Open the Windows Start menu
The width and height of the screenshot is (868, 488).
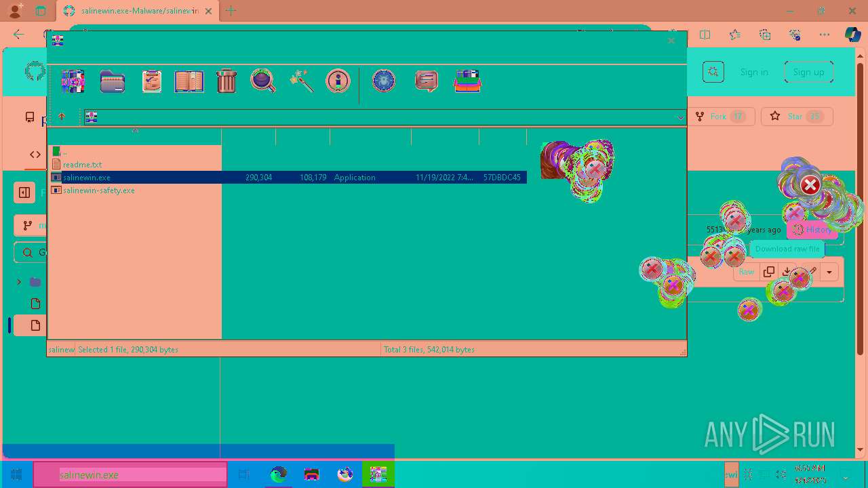(x=16, y=474)
